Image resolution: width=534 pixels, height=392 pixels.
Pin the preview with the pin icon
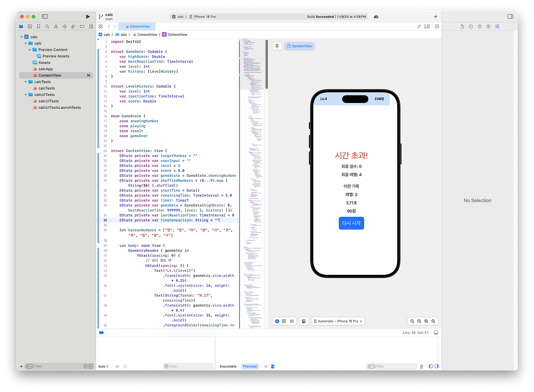[277, 46]
